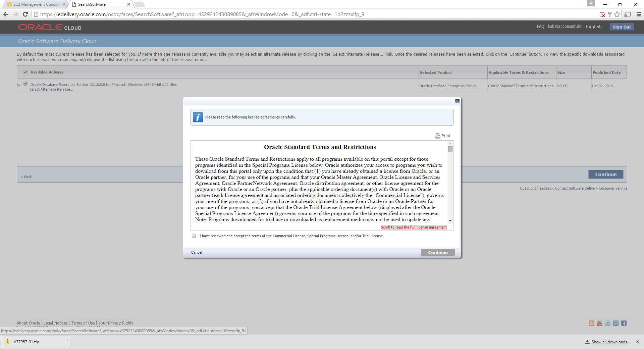This screenshot has height=349, width=644.
Task: Click Select Alternate Release link
Action: click(x=51, y=89)
